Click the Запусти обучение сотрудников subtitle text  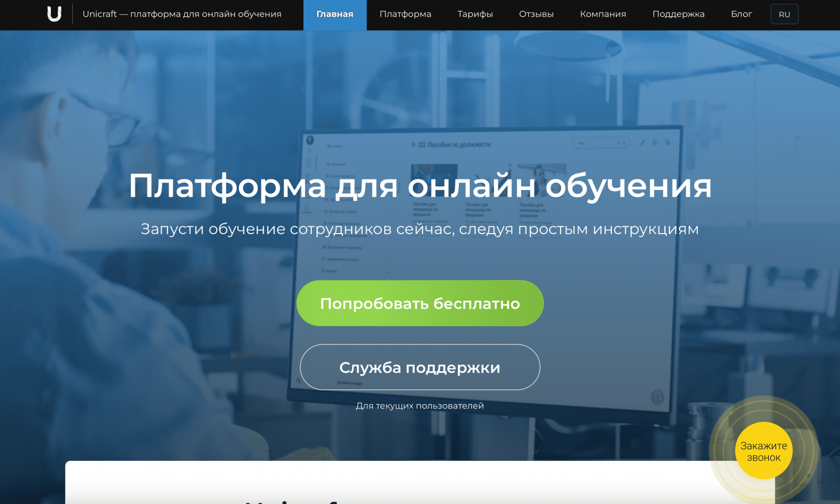pos(420,229)
